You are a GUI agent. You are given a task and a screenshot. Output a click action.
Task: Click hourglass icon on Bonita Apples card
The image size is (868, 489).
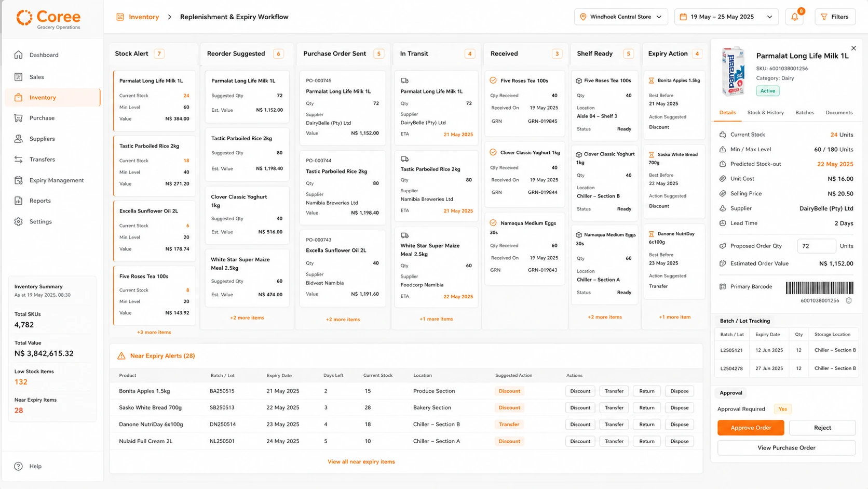tap(652, 81)
